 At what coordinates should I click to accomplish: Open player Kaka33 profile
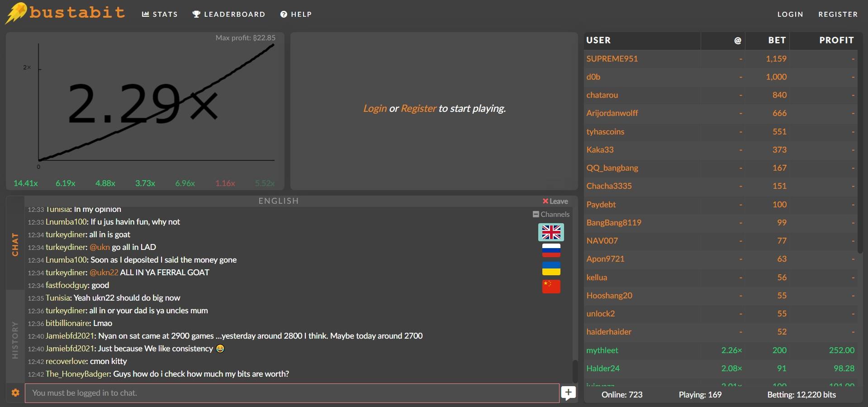pyautogui.click(x=600, y=150)
